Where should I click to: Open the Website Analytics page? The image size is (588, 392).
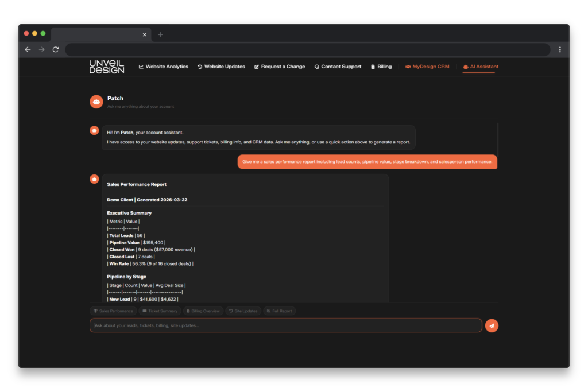click(x=164, y=67)
